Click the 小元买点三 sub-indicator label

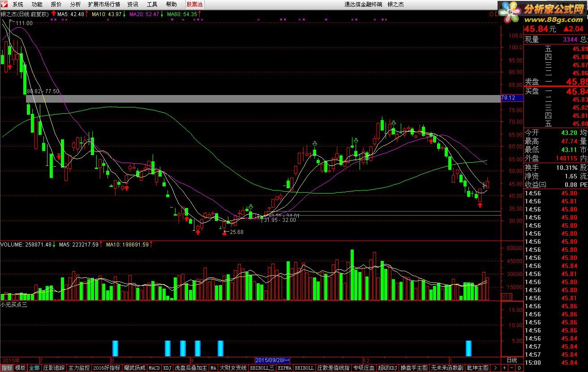(14, 305)
